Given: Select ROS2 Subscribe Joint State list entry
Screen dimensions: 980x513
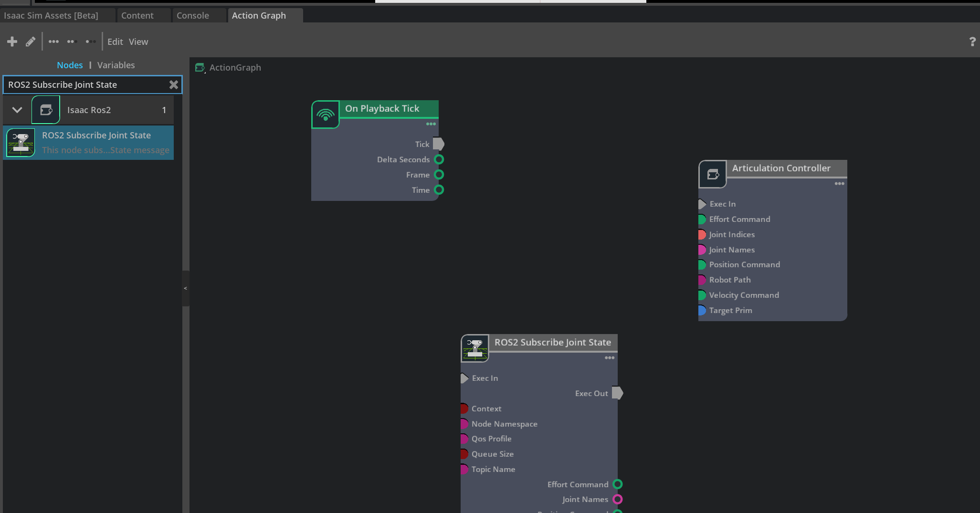Looking at the screenshot, I should (x=89, y=143).
